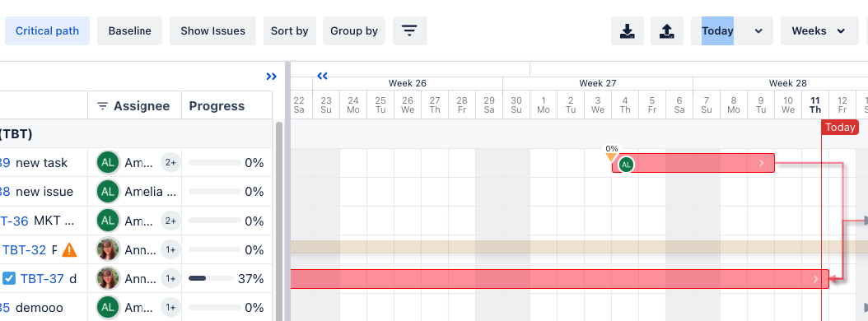
Task: Click the filter lines icon button
Action: pos(409,31)
